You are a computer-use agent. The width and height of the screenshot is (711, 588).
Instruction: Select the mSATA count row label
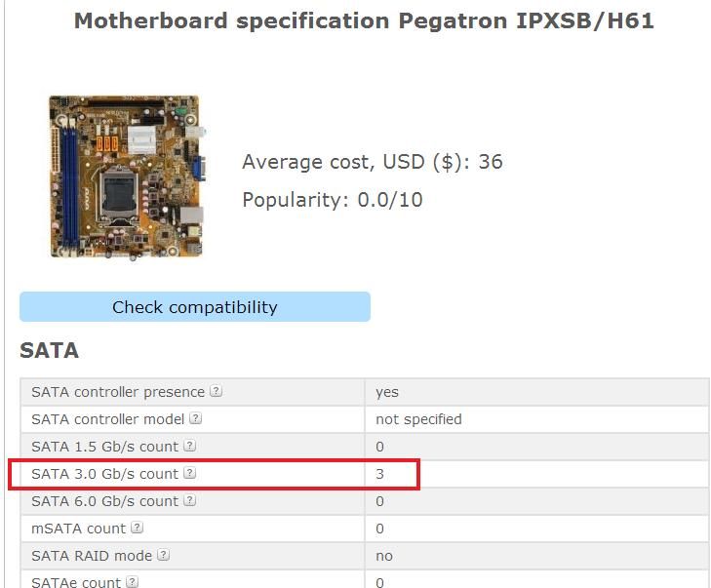click(78, 529)
